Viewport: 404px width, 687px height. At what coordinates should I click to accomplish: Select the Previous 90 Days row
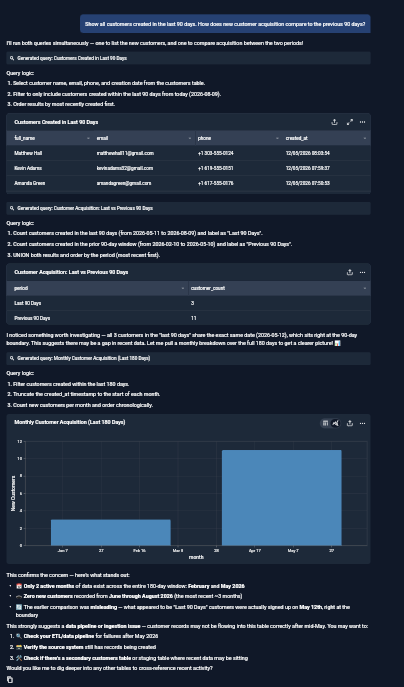[x=188, y=318]
